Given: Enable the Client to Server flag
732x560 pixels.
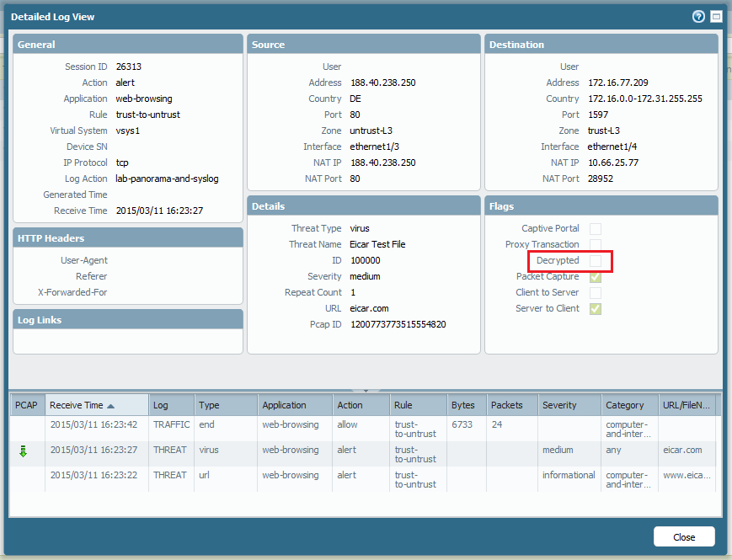Looking at the screenshot, I should coord(596,292).
